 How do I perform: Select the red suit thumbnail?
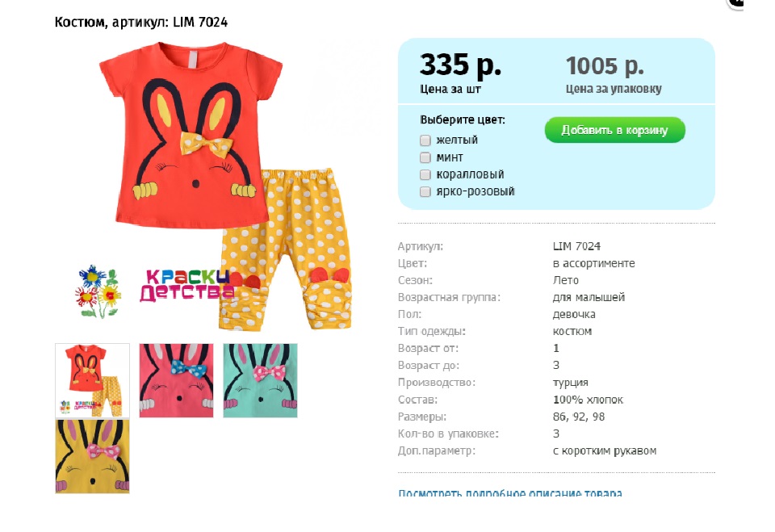click(92, 381)
